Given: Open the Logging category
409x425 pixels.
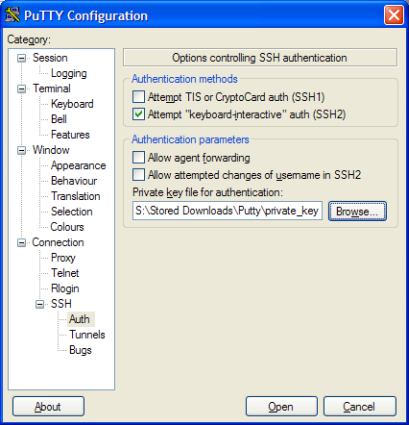Looking at the screenshot, I should click(x=69, y=73).
